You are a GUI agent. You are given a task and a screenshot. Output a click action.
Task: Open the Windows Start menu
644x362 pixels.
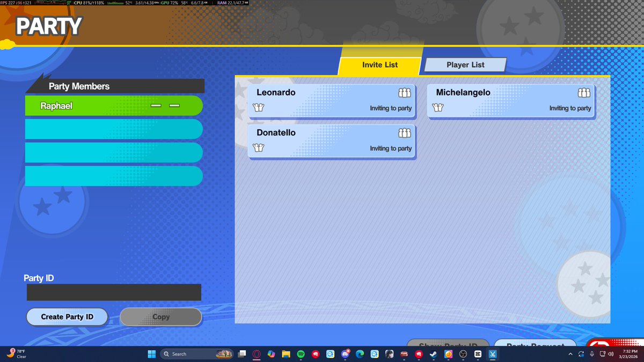(151, 354)
